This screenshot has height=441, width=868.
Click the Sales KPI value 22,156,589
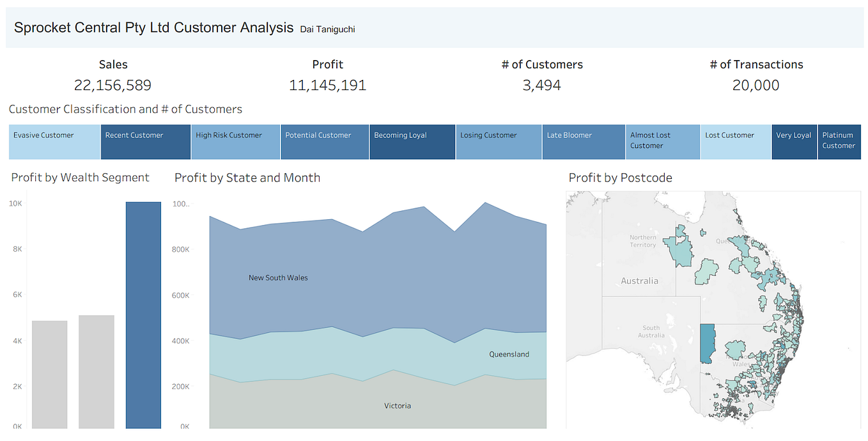tap(113, 85)
